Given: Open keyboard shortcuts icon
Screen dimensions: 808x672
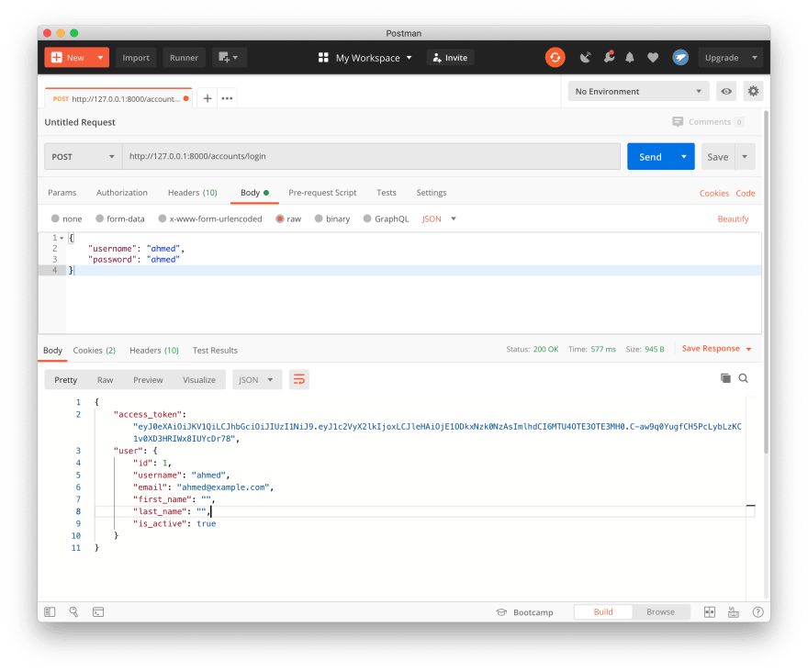Looking at the screenshot, I should [734, 611].
